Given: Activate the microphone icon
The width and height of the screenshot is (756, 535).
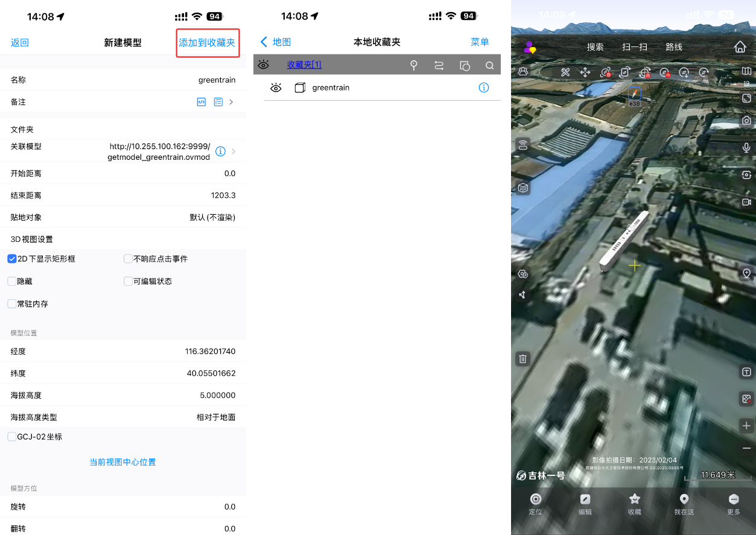Looking at the screenshot, I should coord(746,147).
